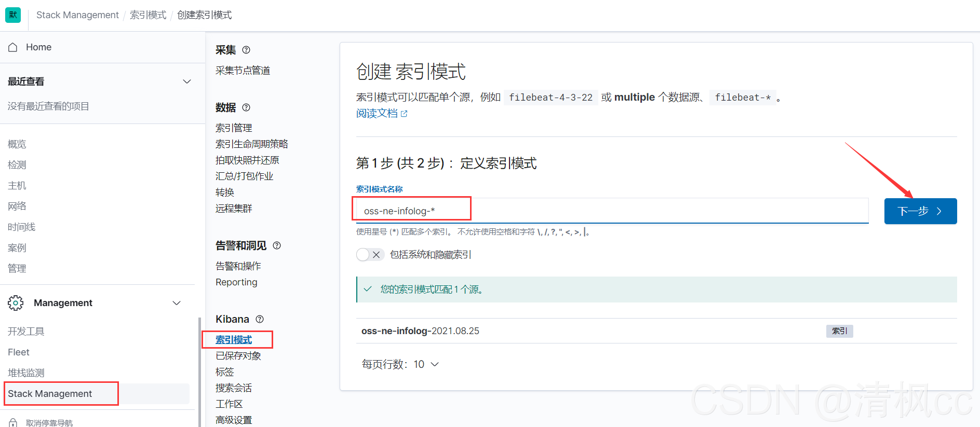Click the green space avatar icon
The image size is (980, 427).
pos(13,15)
